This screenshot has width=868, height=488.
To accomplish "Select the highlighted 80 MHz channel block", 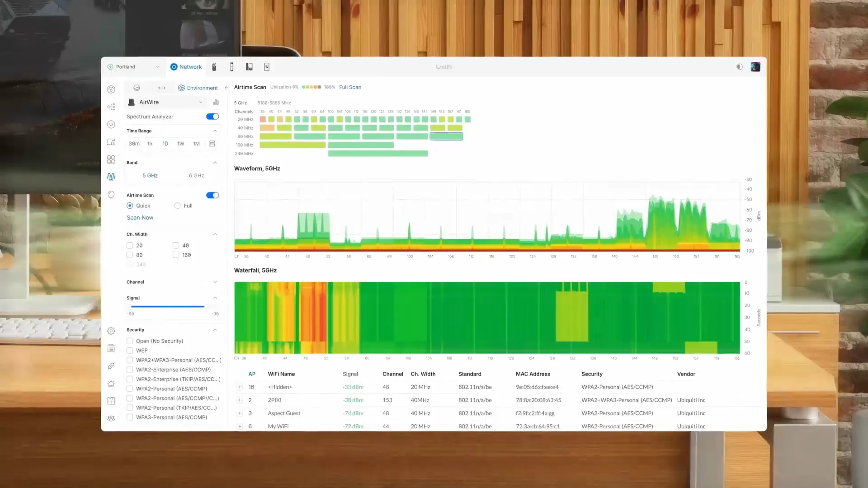I will coord(446,136).
